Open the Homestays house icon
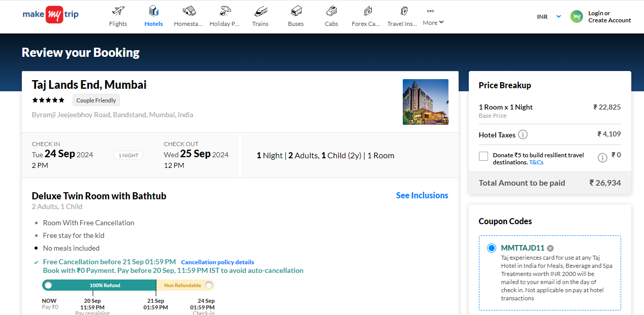Image resolution: width=644 pixels, height=315 pixels. 189,11
